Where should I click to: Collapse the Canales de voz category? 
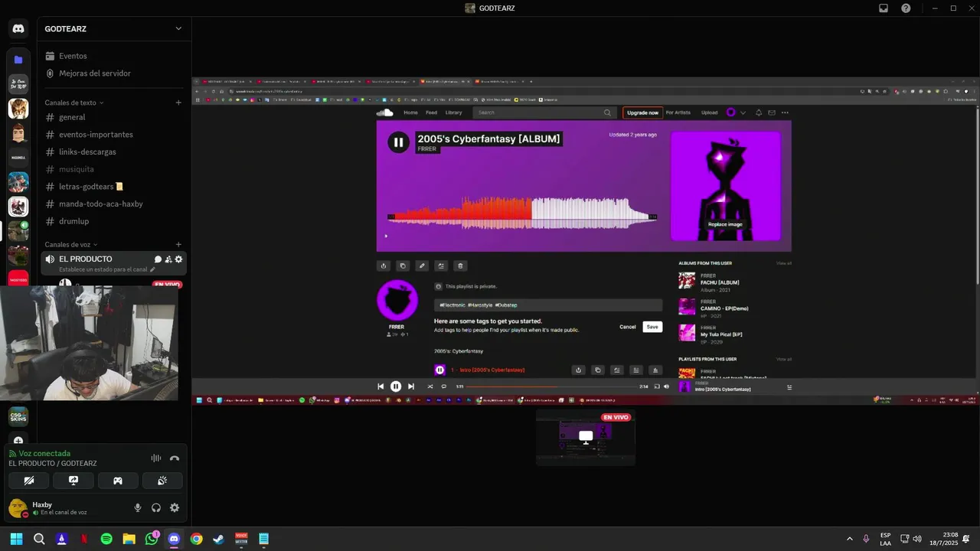(71, 245)
